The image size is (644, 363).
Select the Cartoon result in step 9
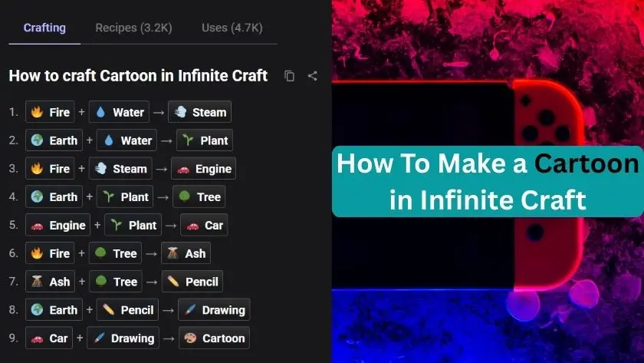(214, 338)
